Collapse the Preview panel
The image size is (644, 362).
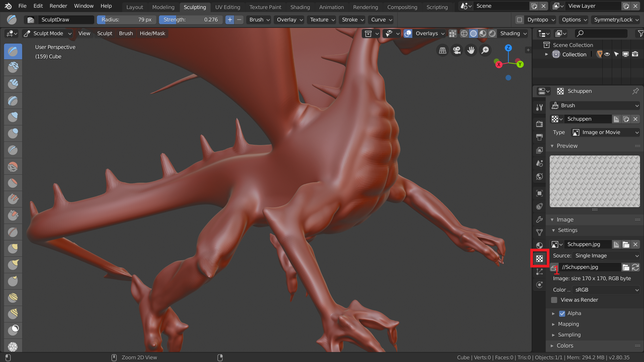click(x=567, y=146)
